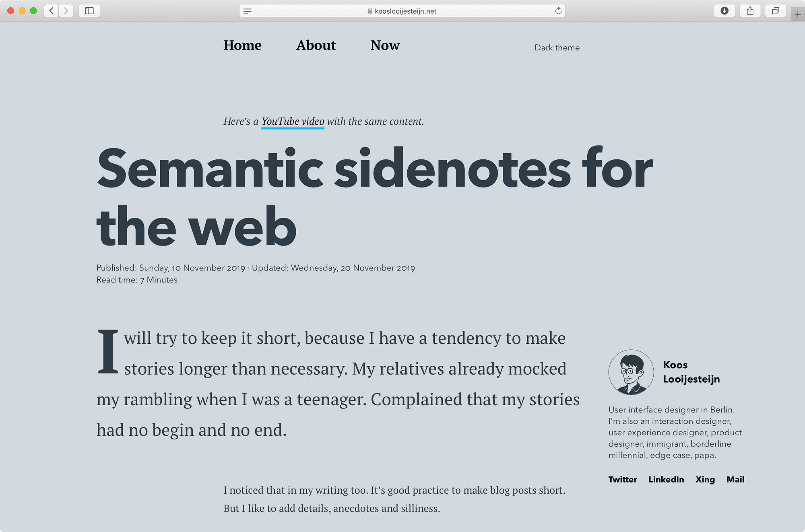The width and height of the screenshot is (805, 532).
Task: Go back using Safari's back arrow
Action: click(52, 11)
